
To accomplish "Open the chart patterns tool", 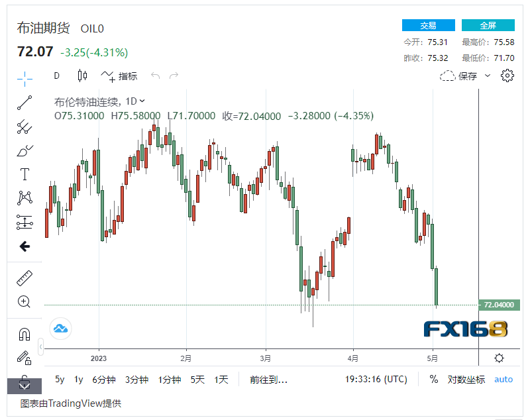I will [25, 197].
